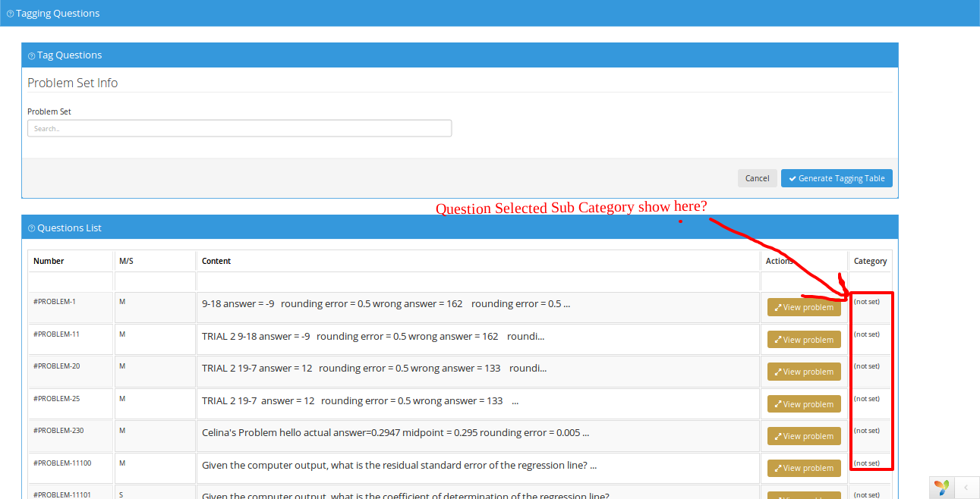Viewport: 980px width, 499px height.
Task: Click the Category column header
Action: click(870, 261)
